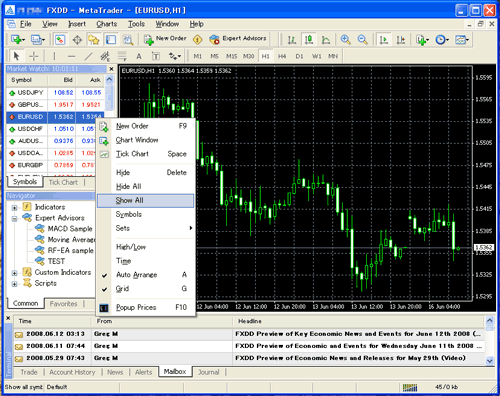Switch to candlestick chart icon
Viewport: 500px width, 396px height.
(x=309, y=40)
